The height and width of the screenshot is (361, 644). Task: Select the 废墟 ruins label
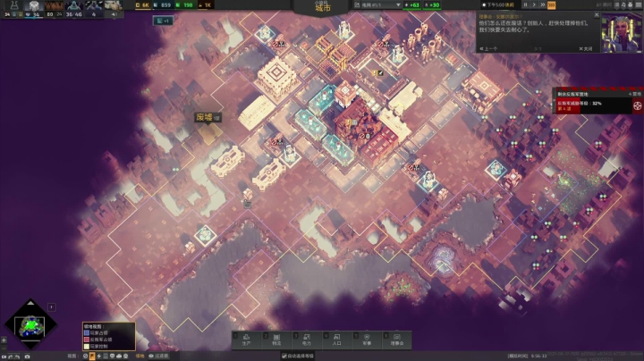(208, 117)
